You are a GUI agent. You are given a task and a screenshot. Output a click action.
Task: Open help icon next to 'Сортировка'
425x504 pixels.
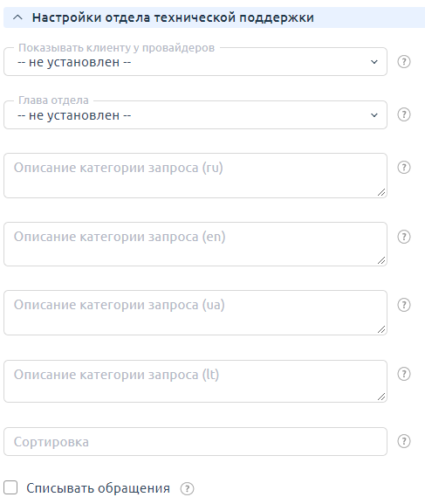point(404,441)
